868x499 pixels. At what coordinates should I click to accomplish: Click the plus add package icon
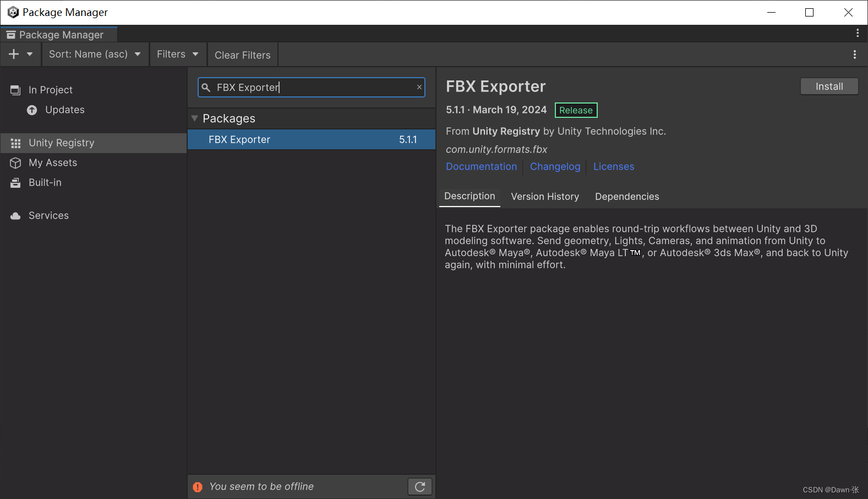[14, 54]
